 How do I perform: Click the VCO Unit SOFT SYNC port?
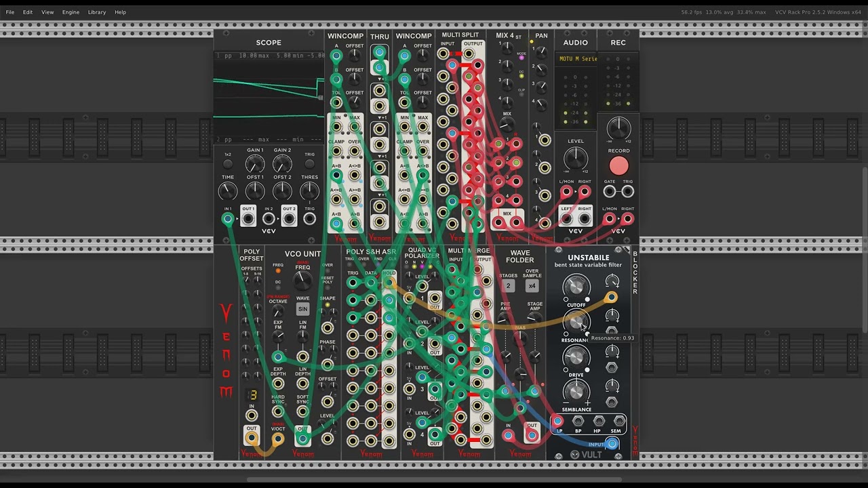[x=302, y=411]
